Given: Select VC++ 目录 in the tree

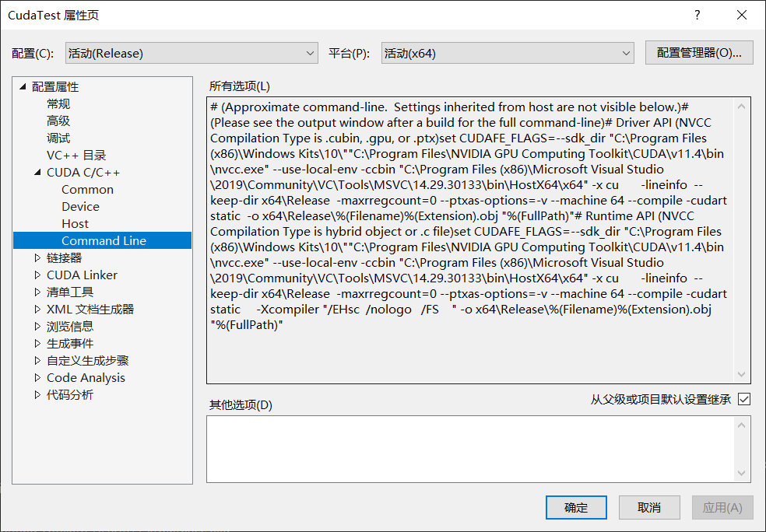Looking at the screenshot, I should pos(76,156).
